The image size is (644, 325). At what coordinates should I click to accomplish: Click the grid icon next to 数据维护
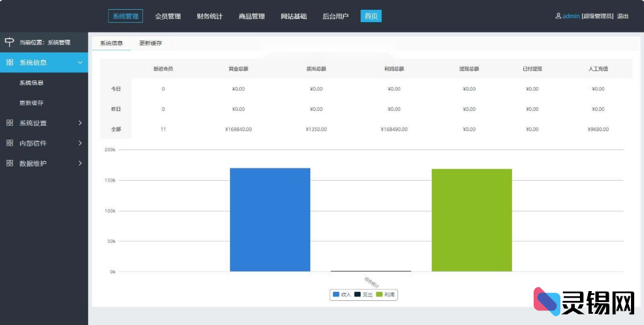click(10, 163)
